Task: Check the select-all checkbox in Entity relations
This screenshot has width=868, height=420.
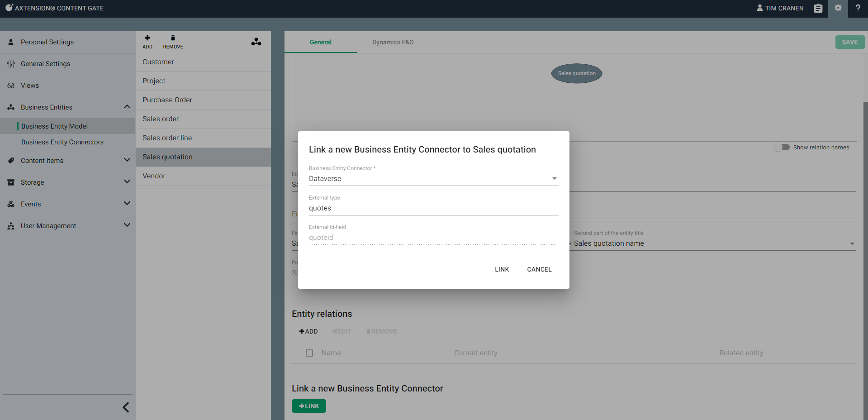Action: 309,353
